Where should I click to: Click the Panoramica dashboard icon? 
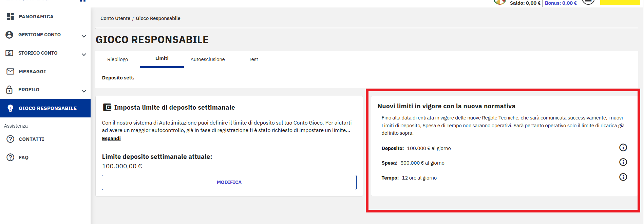pyautogui.click(x=10, y=16)
